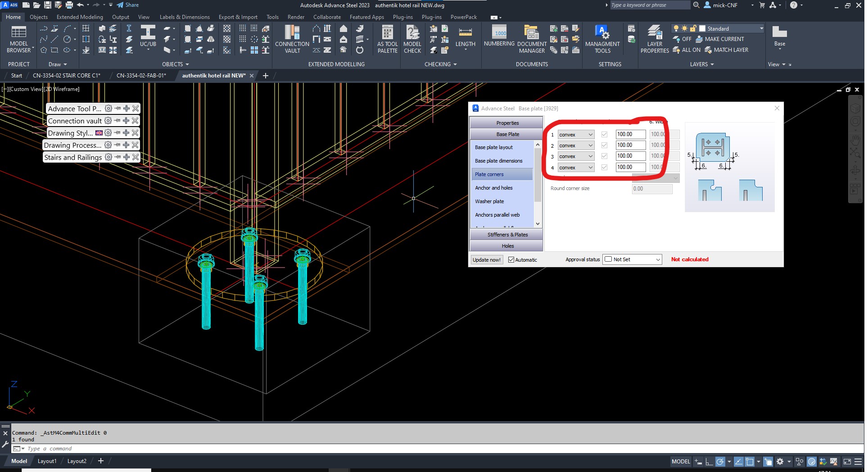868x472 pixels.
Task: Open the AS Tool Palette
Action: 387,39
